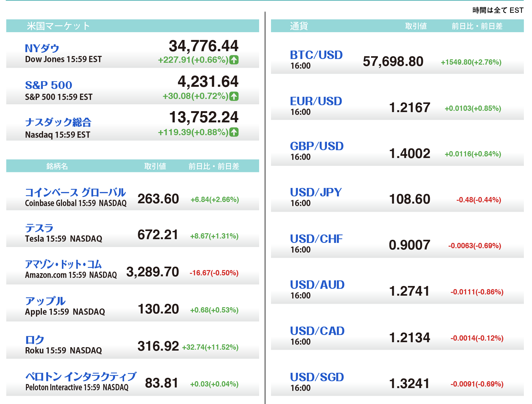Open the BTC/USD currency pair
The image size is (532, 404).
[316, 55]
